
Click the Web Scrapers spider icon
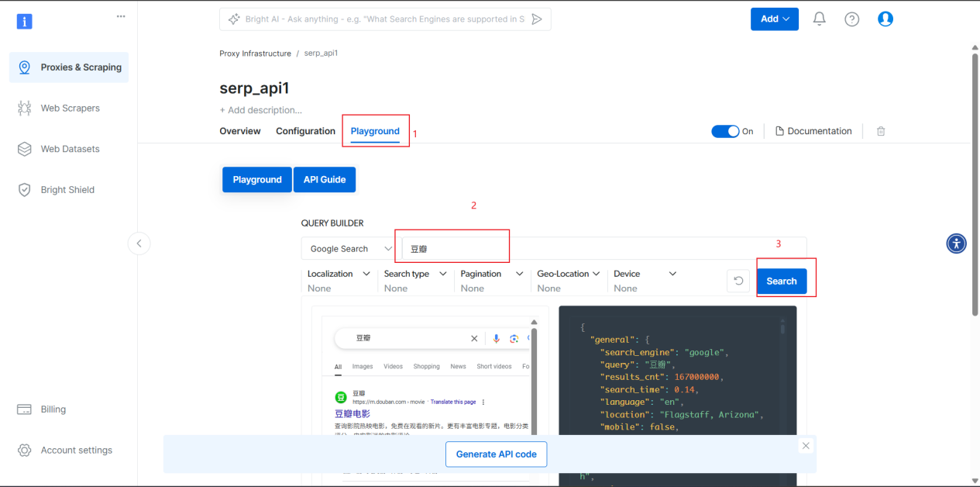(25, 108)
